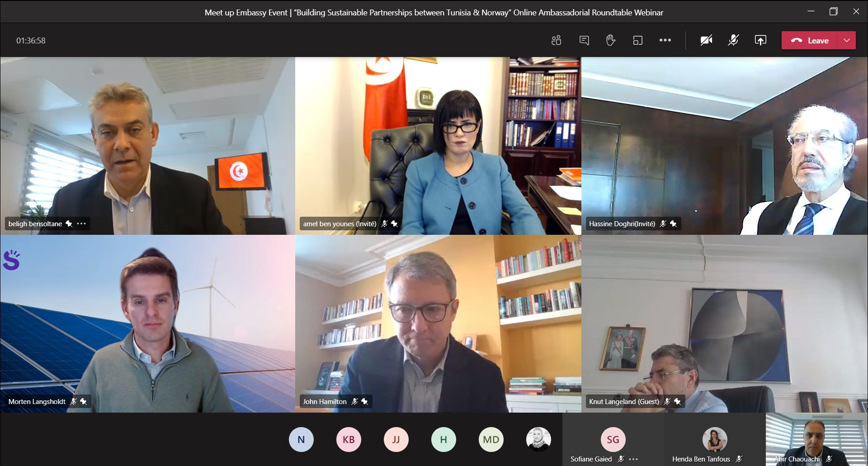Screen dimensions: 868x466
Task: Select Henda Ben Tanfous profile photo
Action: tap(715, 439)
